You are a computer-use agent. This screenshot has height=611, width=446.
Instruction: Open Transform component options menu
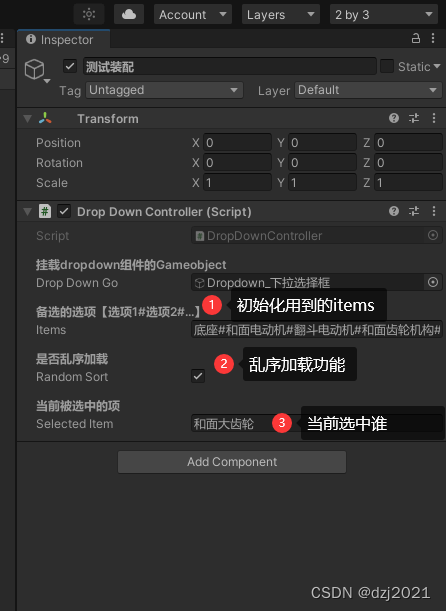pyautogui.click(x=434, y=118)
